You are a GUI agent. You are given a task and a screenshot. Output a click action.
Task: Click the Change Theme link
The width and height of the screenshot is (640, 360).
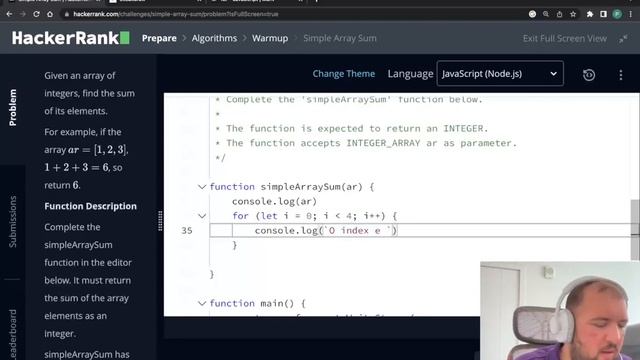pos(344,73)
